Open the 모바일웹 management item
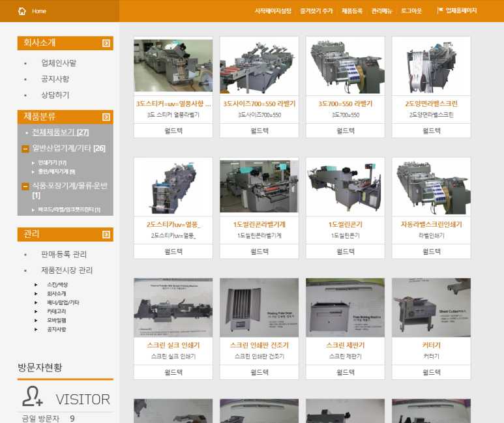The width and height of the screenshot is (504, 423). [x=56, y=321]
